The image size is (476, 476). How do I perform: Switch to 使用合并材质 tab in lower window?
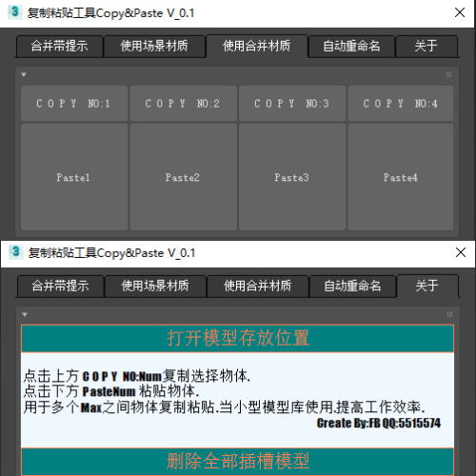pos(257,287)
